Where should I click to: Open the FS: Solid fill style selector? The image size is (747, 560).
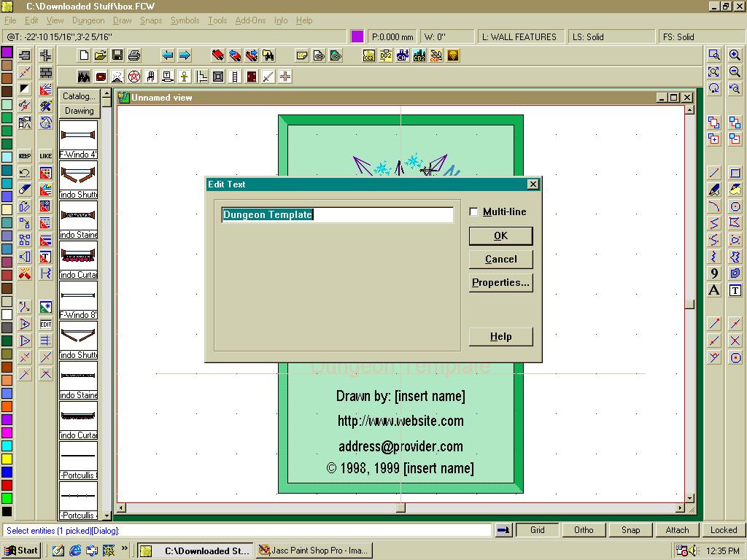pyautogui.click(x=701, y=36)
